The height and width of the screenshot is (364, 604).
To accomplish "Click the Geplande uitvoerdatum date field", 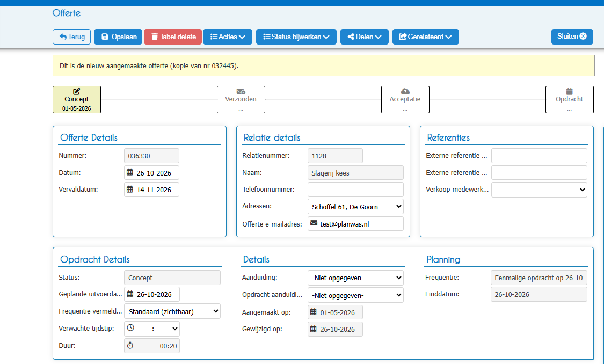I will (152, 294).
